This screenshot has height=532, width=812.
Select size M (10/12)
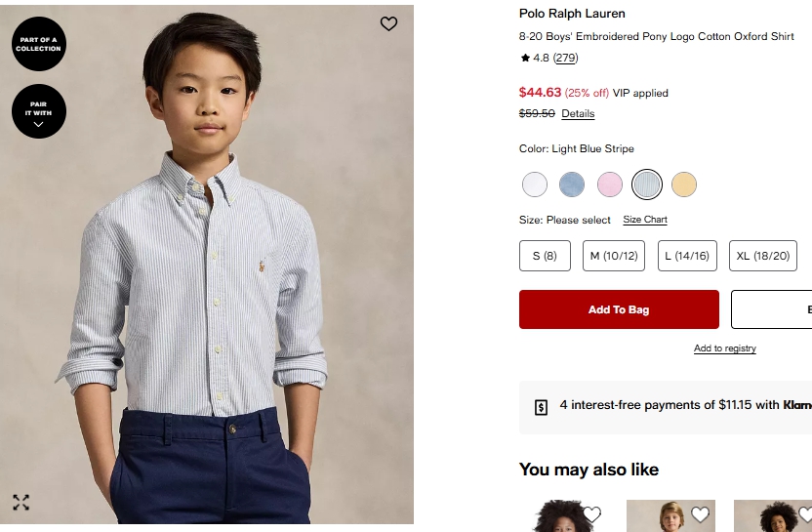(x=614, y=256)
